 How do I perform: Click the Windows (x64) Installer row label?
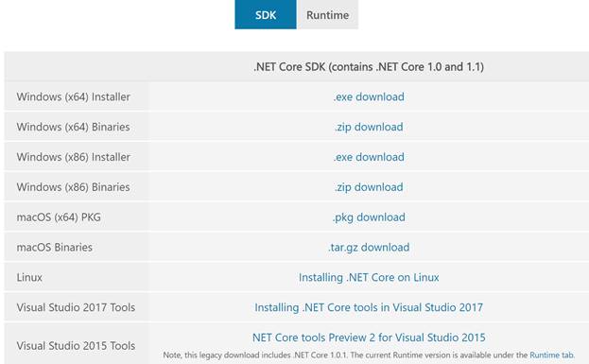tap(73, 97)
